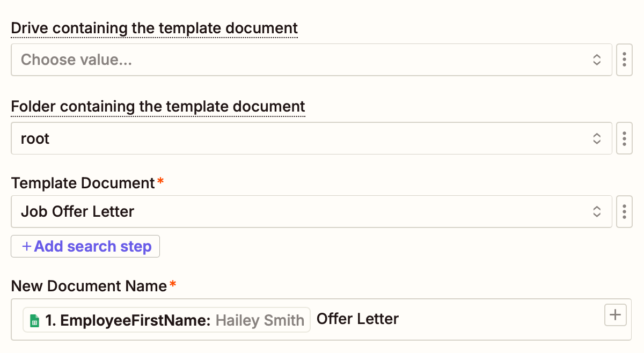Click the plus sign inside Add search step
The width and height of the screenshot is (644, 353).
pos(26,246)
